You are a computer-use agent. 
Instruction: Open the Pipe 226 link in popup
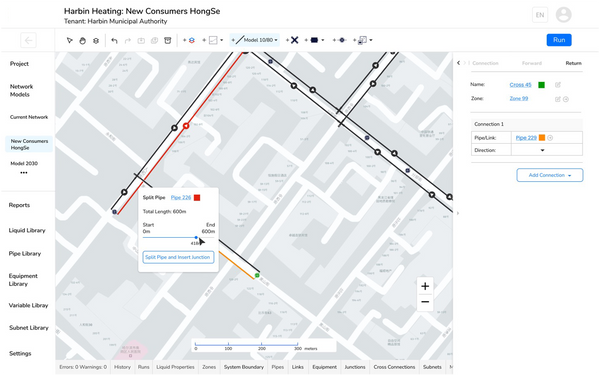click(x=181, y=197)
